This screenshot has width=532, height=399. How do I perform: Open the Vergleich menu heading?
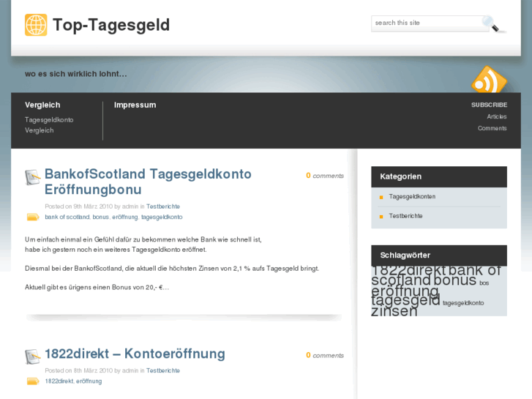point(42,105)
